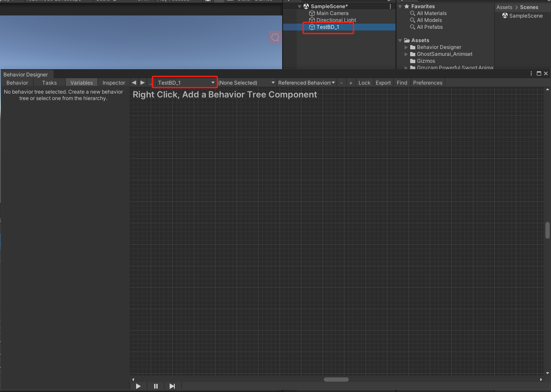The image size is (551, 392).
Task: Select the SampleScene asset in the Scenes folder
Action: click(x=522, y=16)
